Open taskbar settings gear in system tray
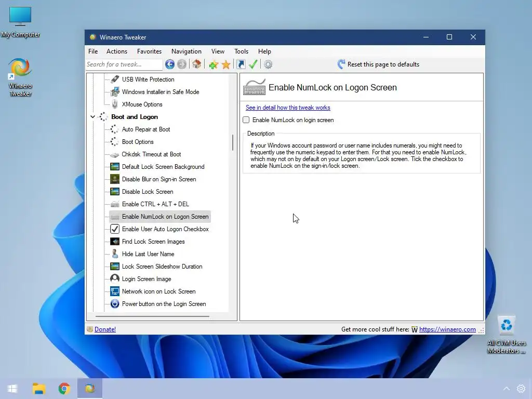 tap(521, 389)
